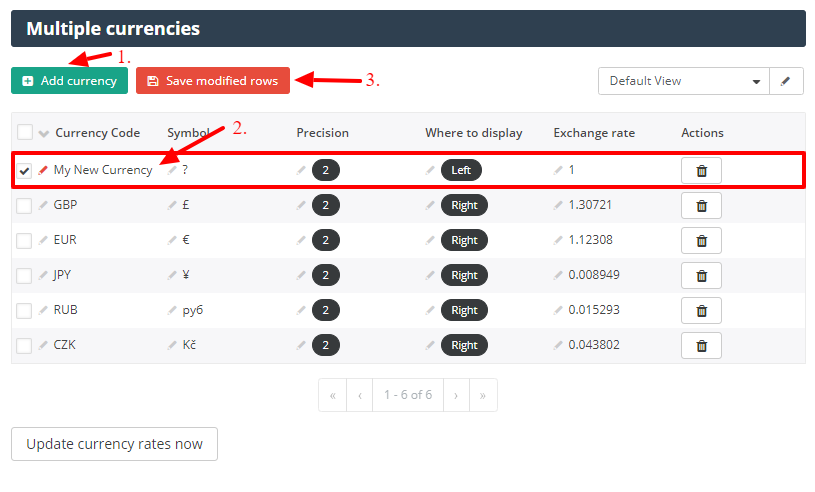Sort by Currency Code column header
Screen dimensions: 815x492
point(98,133)
